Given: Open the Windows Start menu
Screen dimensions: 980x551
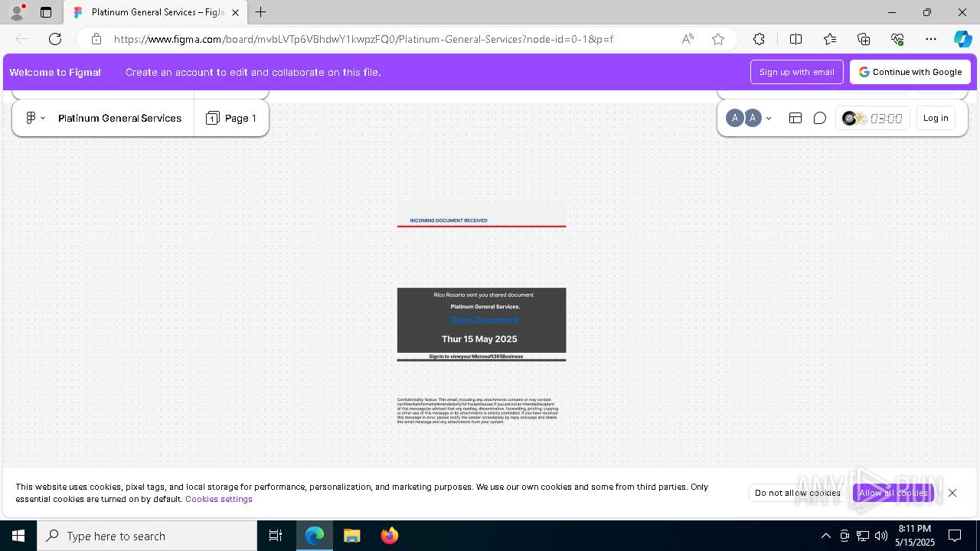Looking at the screenshot, I should 18,536.
